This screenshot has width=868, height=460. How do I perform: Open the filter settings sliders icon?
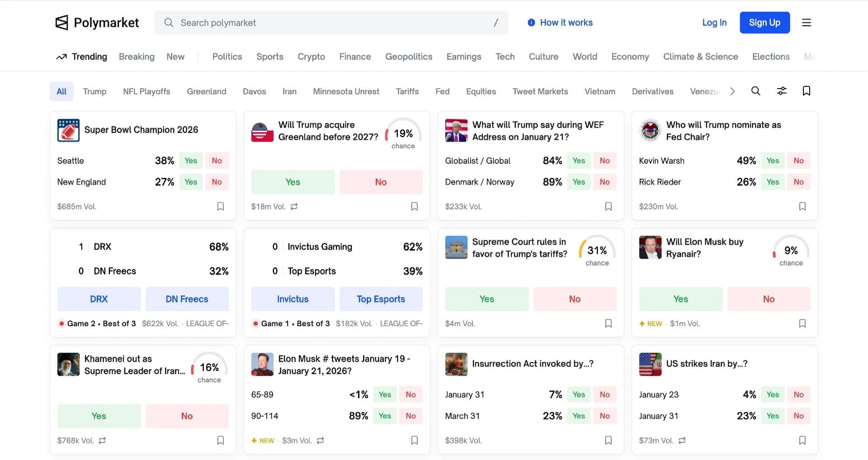click(x=782, y=91)
